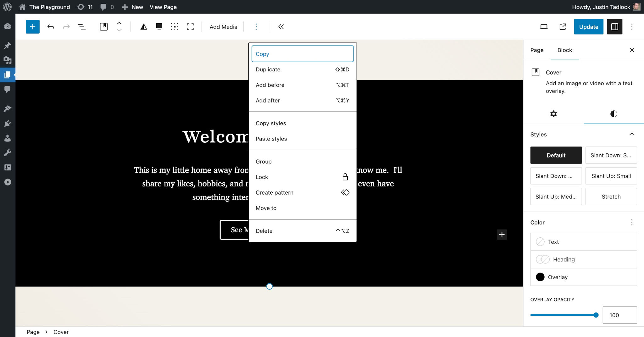Viewport: 644px width, 337px height.
Task: Open the block inserter
Action: coord(33,27)
